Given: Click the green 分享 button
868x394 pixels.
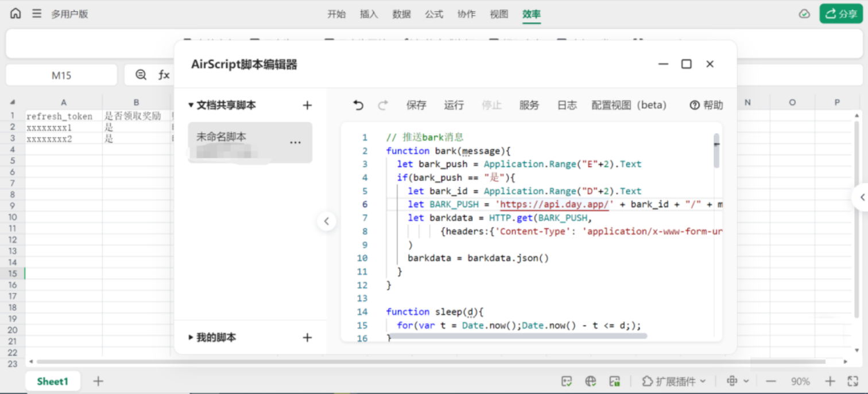Looking at the screenshot, I should click(840, 14).
